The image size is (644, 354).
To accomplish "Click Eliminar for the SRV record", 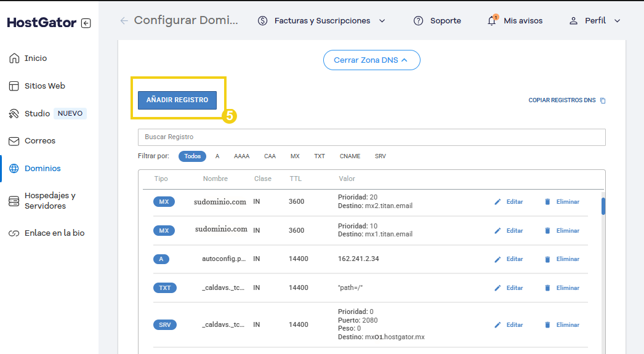I will 568,325.
